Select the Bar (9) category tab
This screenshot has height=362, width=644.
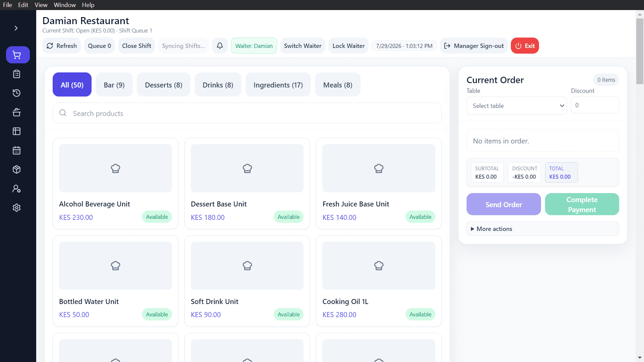click(x=114, y=85)
